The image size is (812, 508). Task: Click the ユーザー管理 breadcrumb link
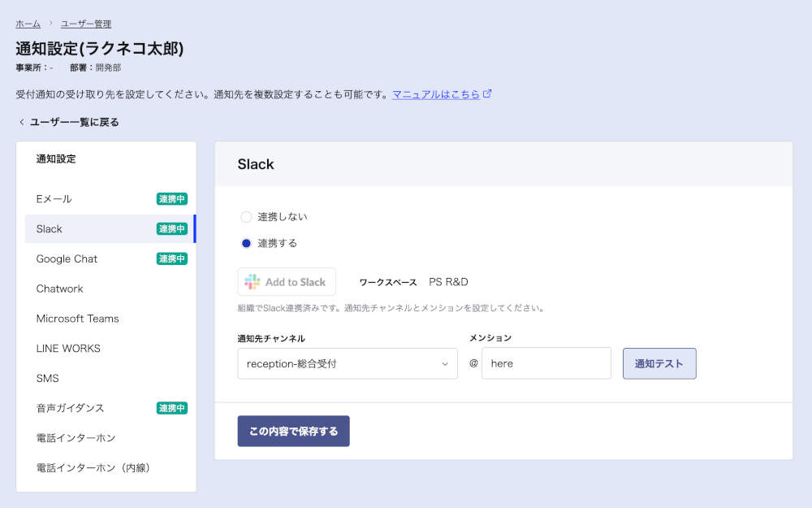click(86, 24)
